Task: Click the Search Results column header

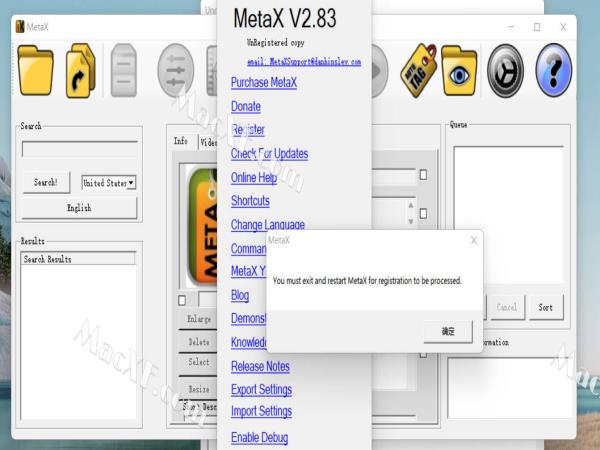Action: click(78, 259)
